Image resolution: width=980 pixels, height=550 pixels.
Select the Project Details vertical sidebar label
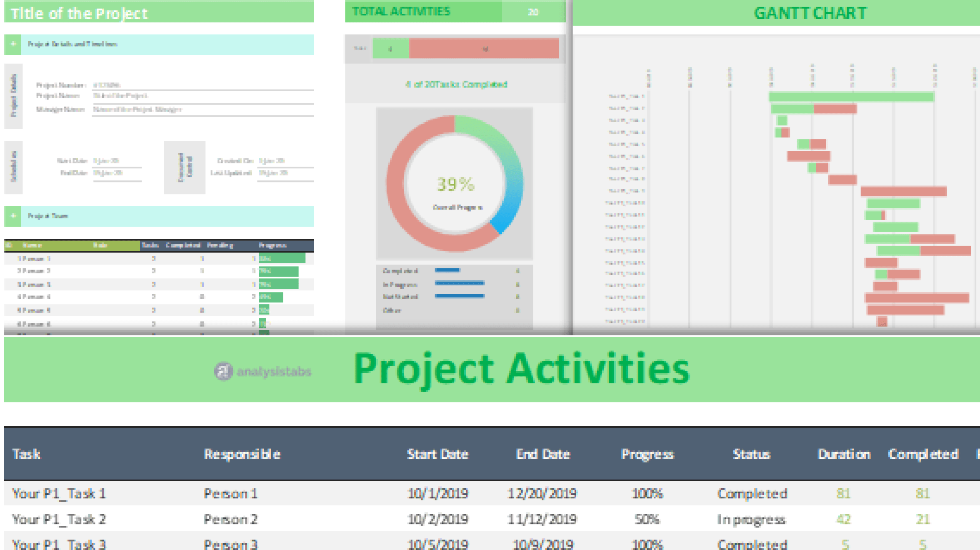click(14, 95)
